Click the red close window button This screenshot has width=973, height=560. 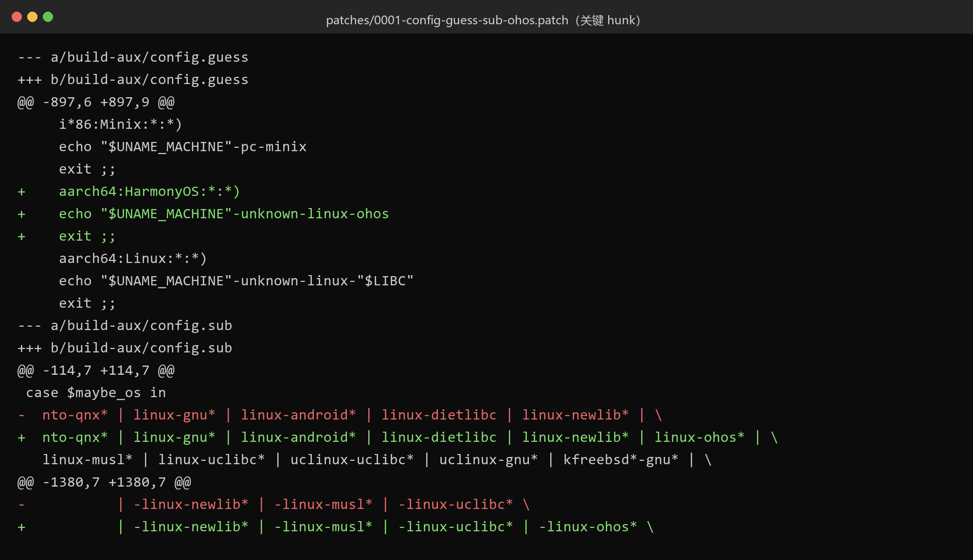click(x=17, y=17)
